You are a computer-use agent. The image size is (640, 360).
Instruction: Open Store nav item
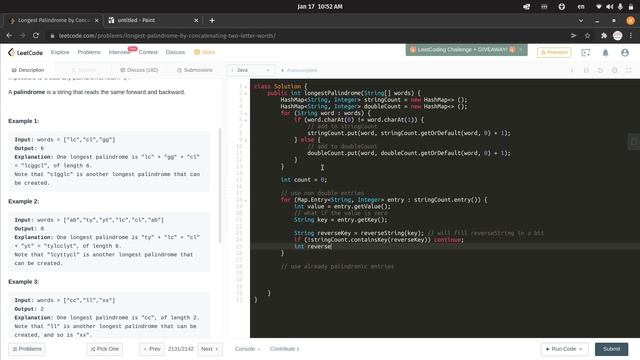[204, 52]
